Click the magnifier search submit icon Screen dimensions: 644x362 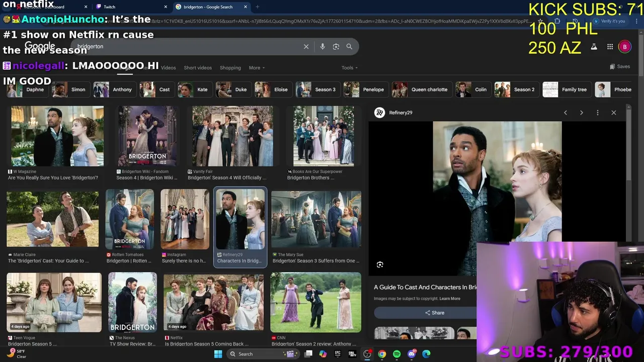[x=349, y=46]
